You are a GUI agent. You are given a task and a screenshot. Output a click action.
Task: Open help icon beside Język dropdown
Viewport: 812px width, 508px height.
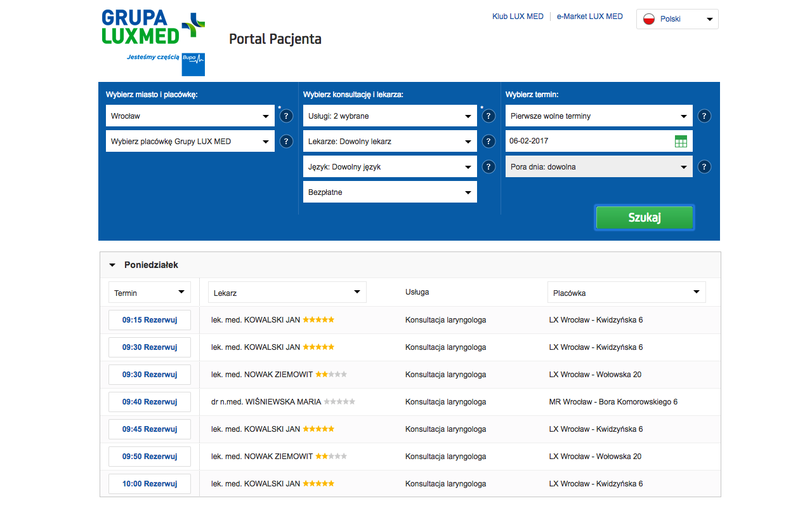[x=488, y=167]
